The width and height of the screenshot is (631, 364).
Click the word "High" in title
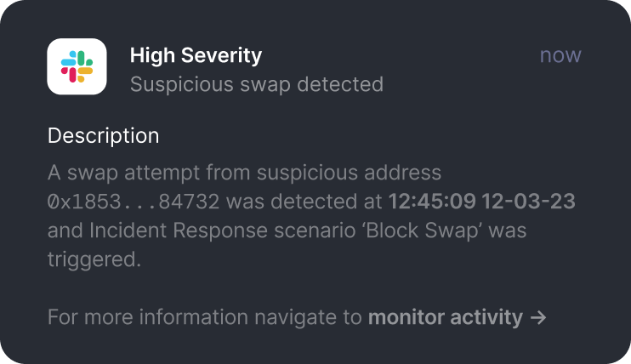click(x=152, y=55)
